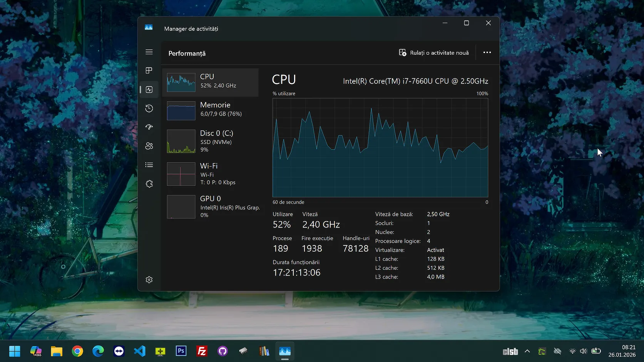This screenshot has height=362, width=644.
Task: Open the App history page icon
Action: coord(149,108)
